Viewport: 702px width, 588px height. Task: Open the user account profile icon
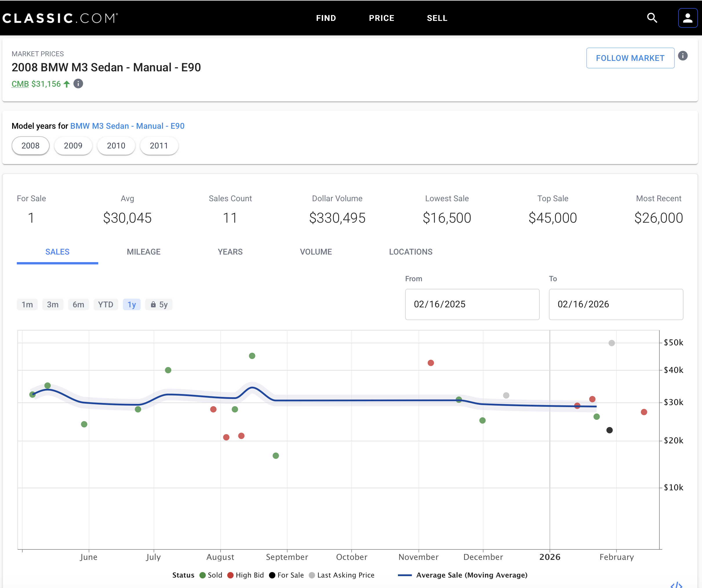[688, 18]
